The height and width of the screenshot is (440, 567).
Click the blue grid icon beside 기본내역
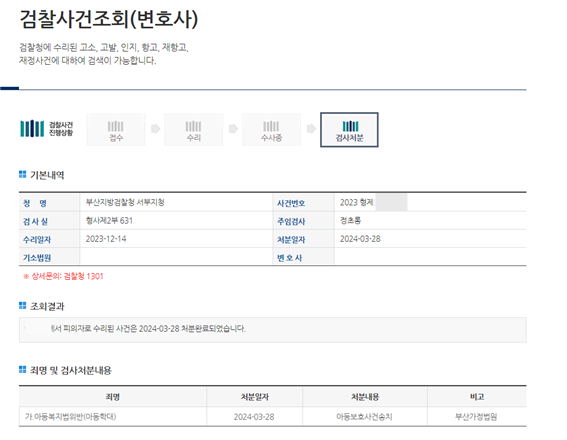22,175
